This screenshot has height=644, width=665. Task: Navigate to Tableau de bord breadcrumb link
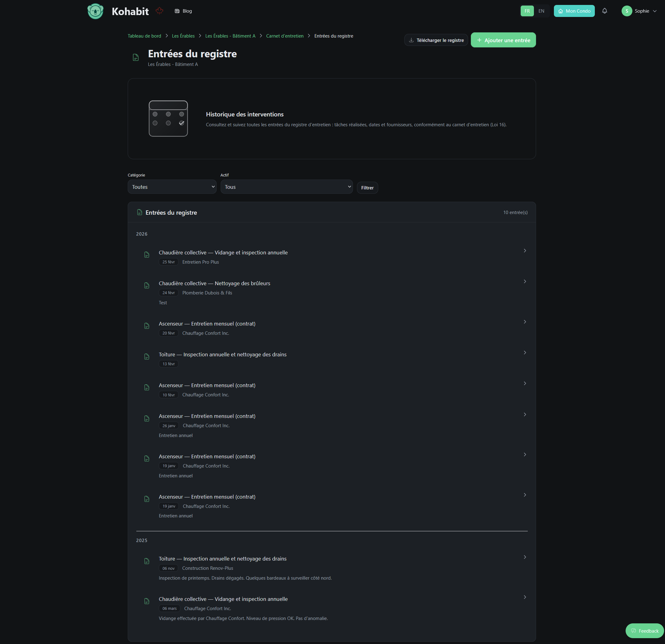tap(144, 36)
